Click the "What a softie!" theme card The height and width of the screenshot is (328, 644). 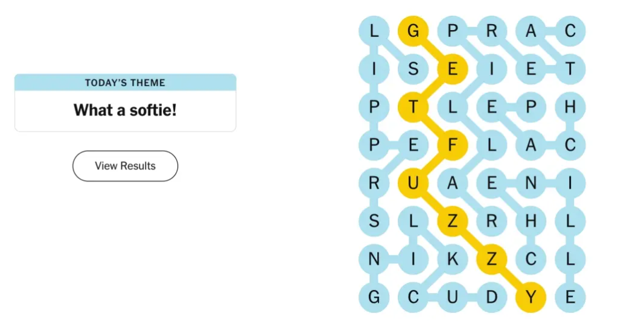126,102
